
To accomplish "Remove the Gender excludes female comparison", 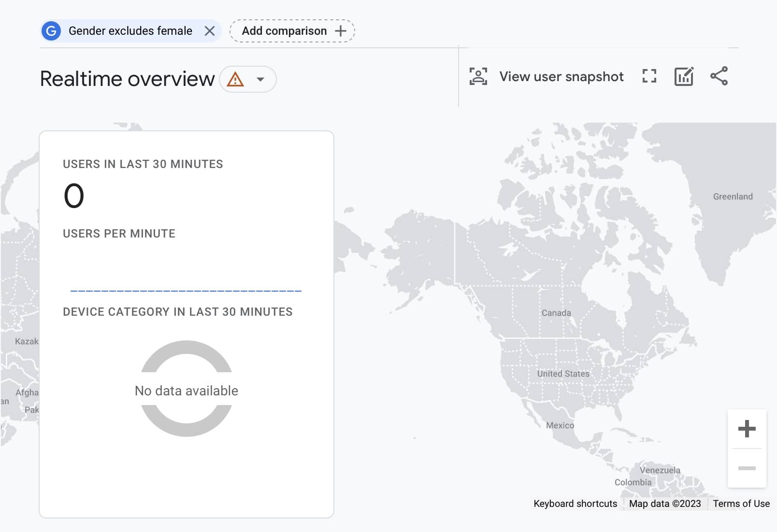I will [x=210, y=30].
